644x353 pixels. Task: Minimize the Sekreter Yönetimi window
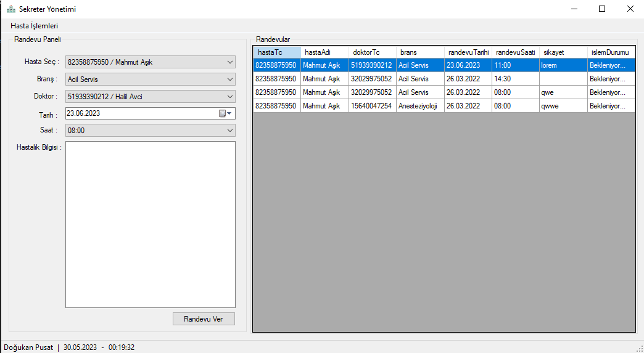[x=574, y=9]
